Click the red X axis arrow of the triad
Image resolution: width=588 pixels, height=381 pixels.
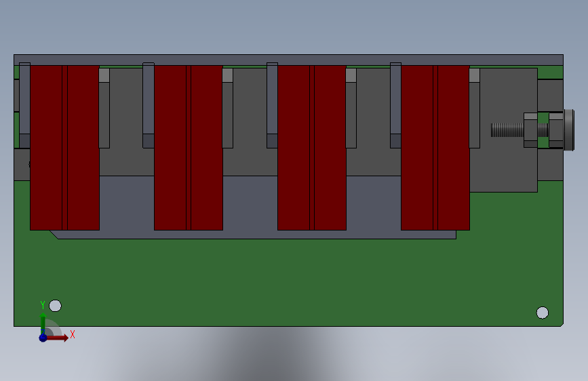58,338
